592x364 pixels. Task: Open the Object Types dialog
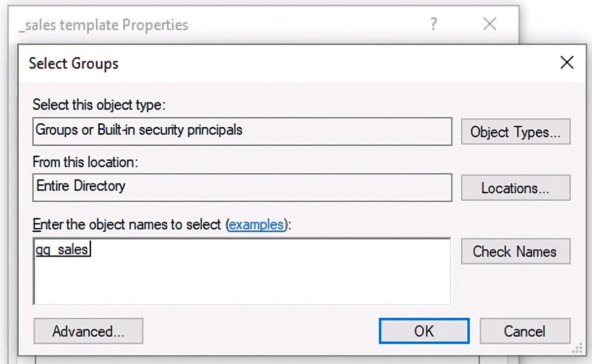(x=516, y=132)
